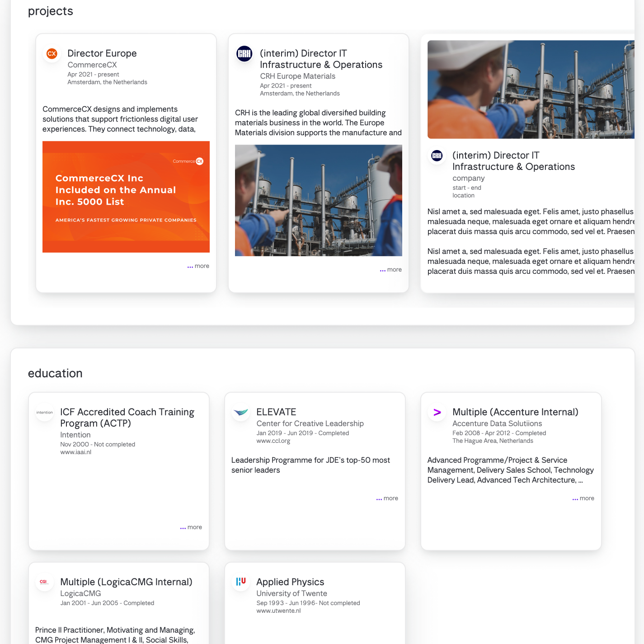
Task: Visit the www.ccl.org link
Action: point(273,441)
